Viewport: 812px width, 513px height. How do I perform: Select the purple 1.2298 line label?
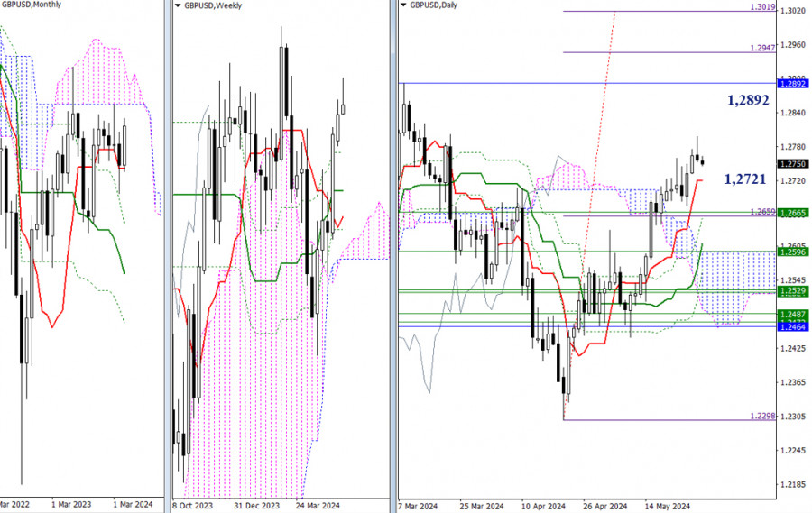tap(762, 417)
